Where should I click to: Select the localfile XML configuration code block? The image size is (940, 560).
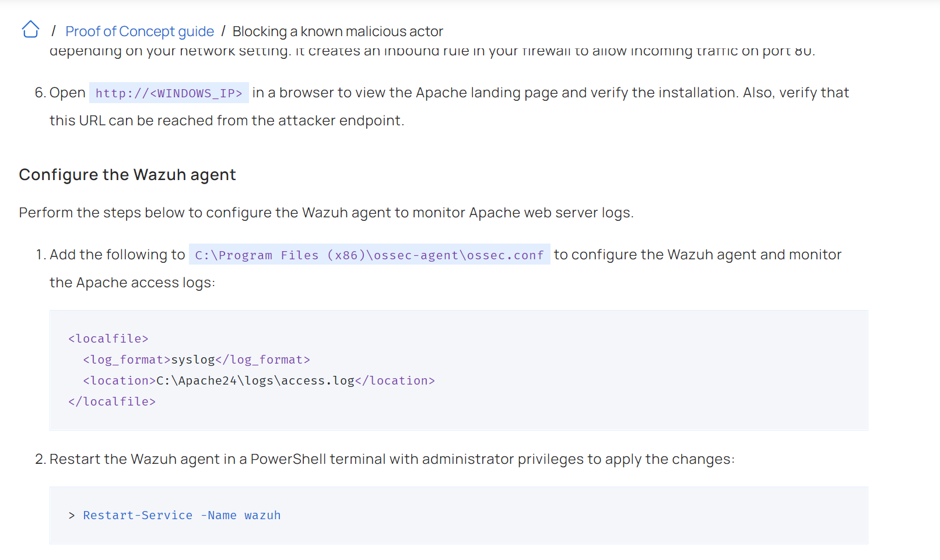[x=251, y=369]
